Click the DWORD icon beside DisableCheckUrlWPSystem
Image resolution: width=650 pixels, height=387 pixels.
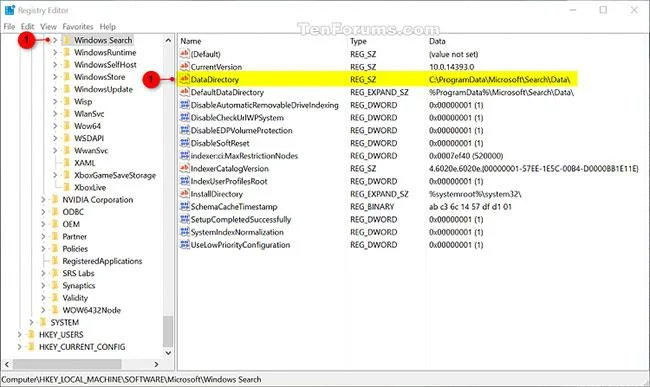[185, 117]
